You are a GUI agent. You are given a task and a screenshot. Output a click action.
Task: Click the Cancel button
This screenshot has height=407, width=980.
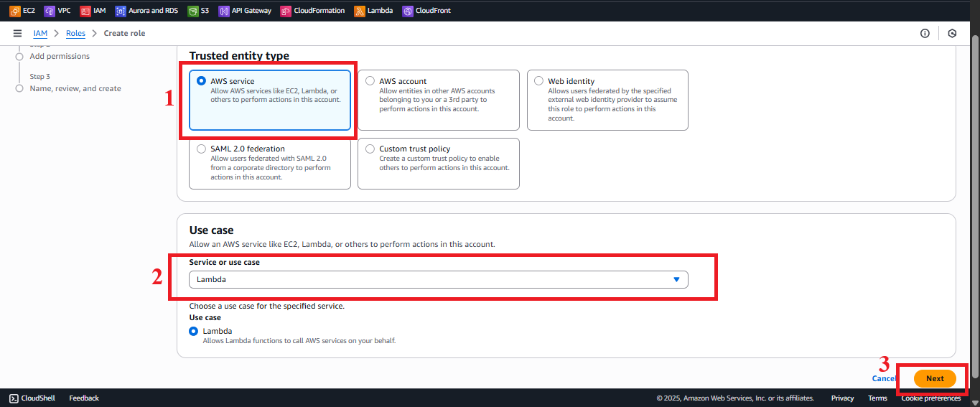pos(884,378)
